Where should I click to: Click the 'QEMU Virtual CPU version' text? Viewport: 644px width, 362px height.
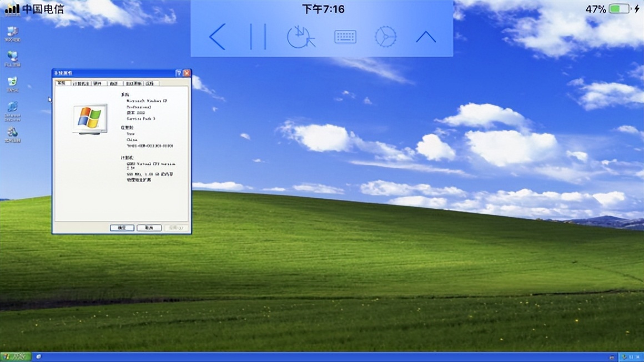pyautogui.click(x=151, y=164)
